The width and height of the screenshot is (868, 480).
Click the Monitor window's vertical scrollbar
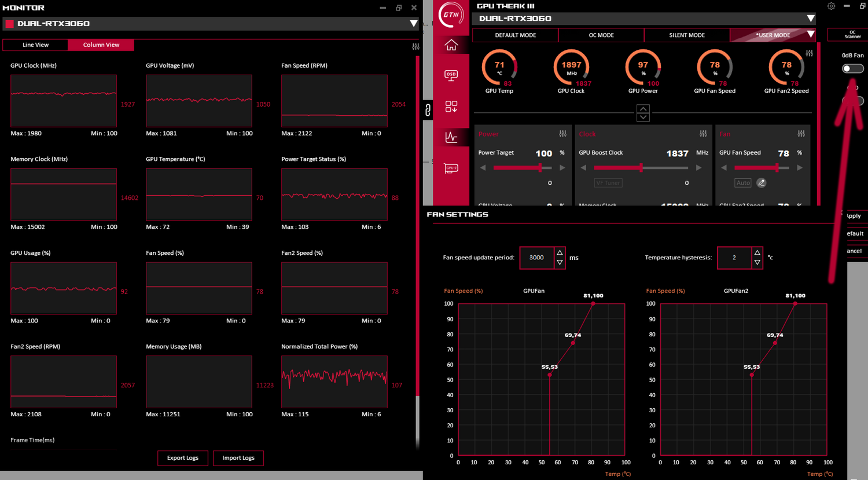417,226
